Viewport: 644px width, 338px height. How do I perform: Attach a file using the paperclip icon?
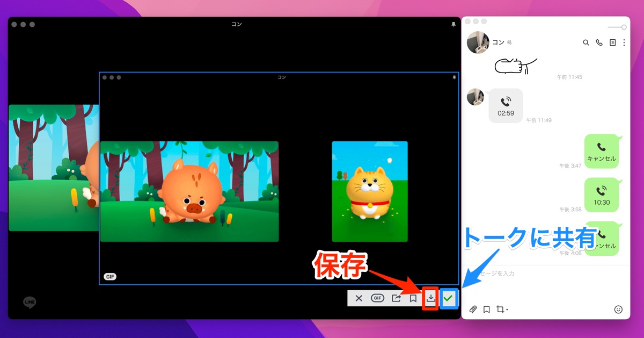pos(473,309)
